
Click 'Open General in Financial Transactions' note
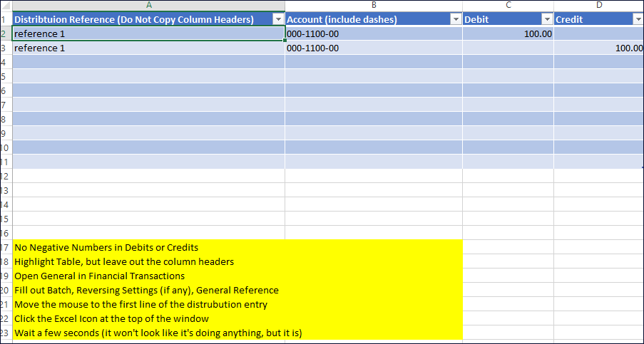point(99,276)
